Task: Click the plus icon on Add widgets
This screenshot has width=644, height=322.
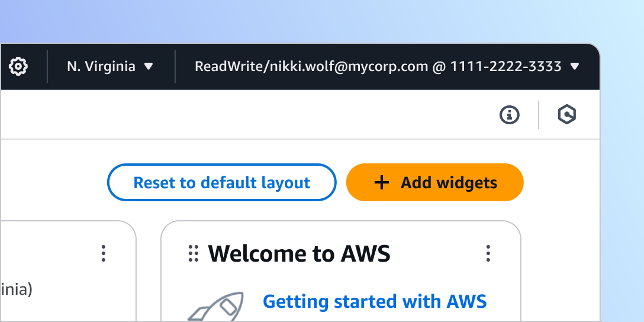Action: (382, 183)
